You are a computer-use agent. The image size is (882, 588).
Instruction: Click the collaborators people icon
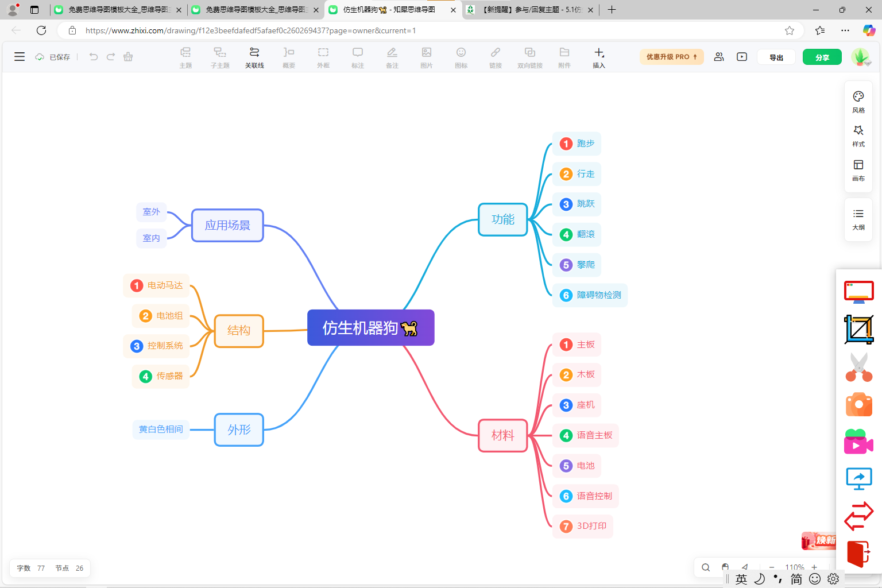[x=719, y=57]
